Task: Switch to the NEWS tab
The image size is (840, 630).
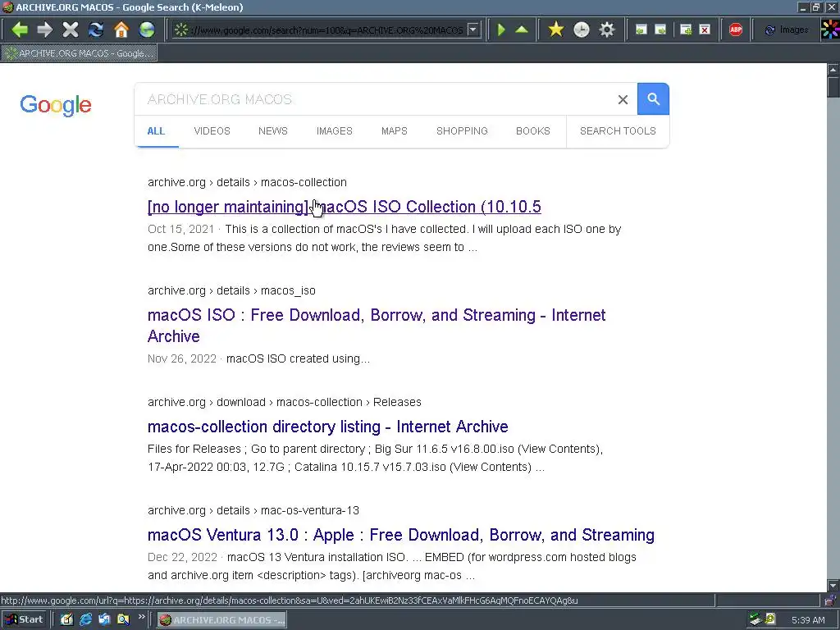Action: point(272,130)
